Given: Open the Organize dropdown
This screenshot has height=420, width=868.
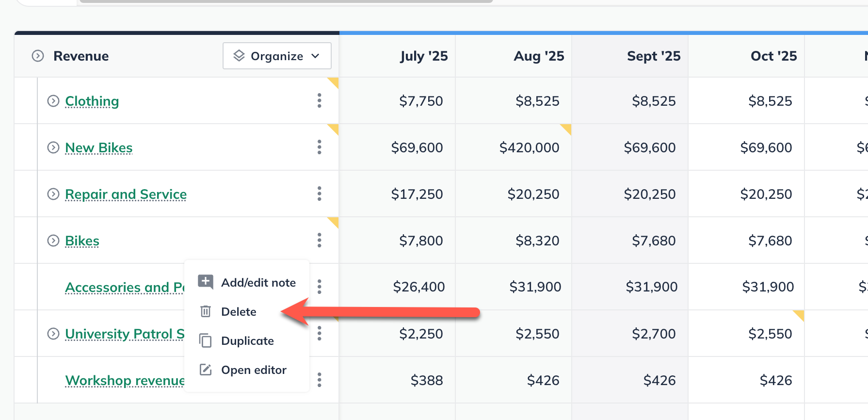Looking at the screenshot, I should 277,56.
